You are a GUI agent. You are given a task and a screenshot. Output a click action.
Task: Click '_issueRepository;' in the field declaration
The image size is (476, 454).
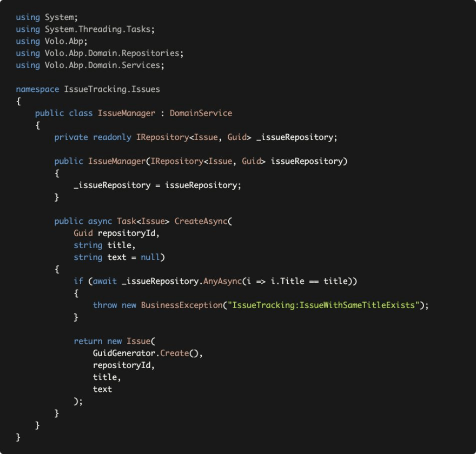296,137
